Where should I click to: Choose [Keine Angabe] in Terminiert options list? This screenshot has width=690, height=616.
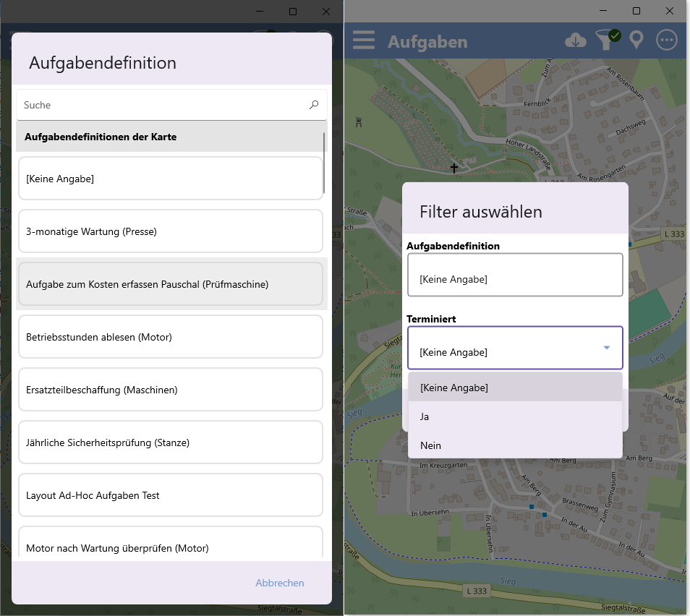click(515, 388)
